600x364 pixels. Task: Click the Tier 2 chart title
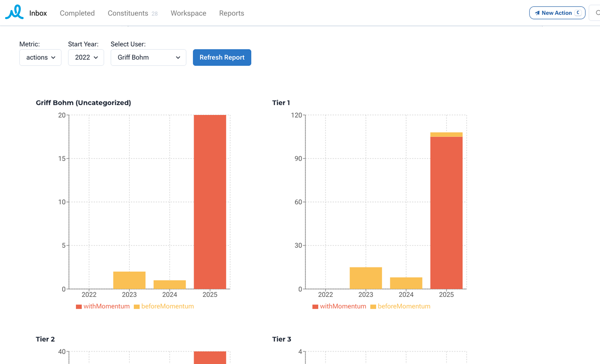(45, 339)
